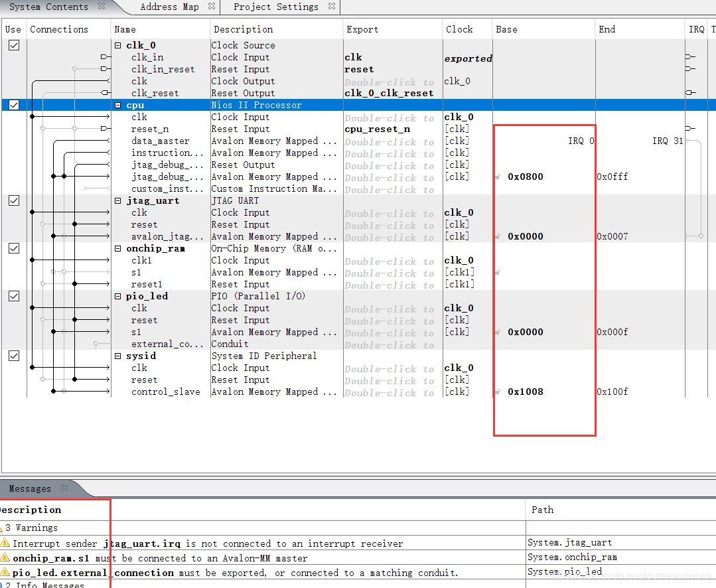
Task: Click the Path column header in Messages
Action: tap(543, 510)
